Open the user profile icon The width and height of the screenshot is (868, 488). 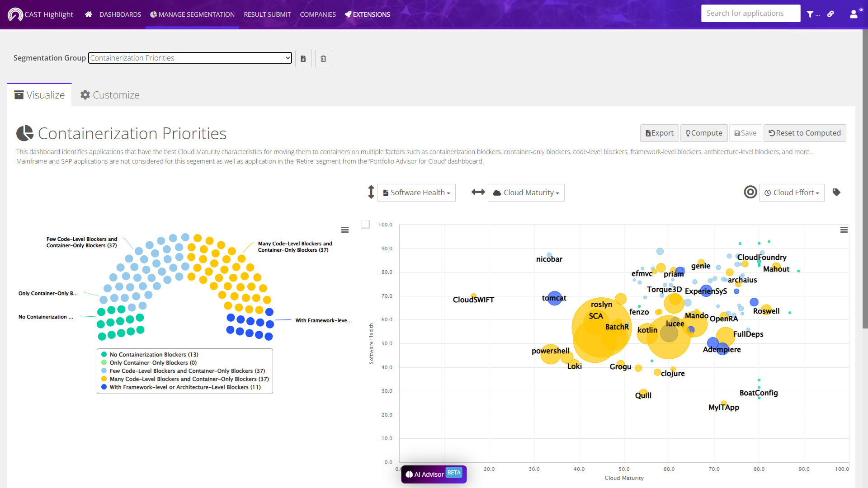[x=854, y=14]
